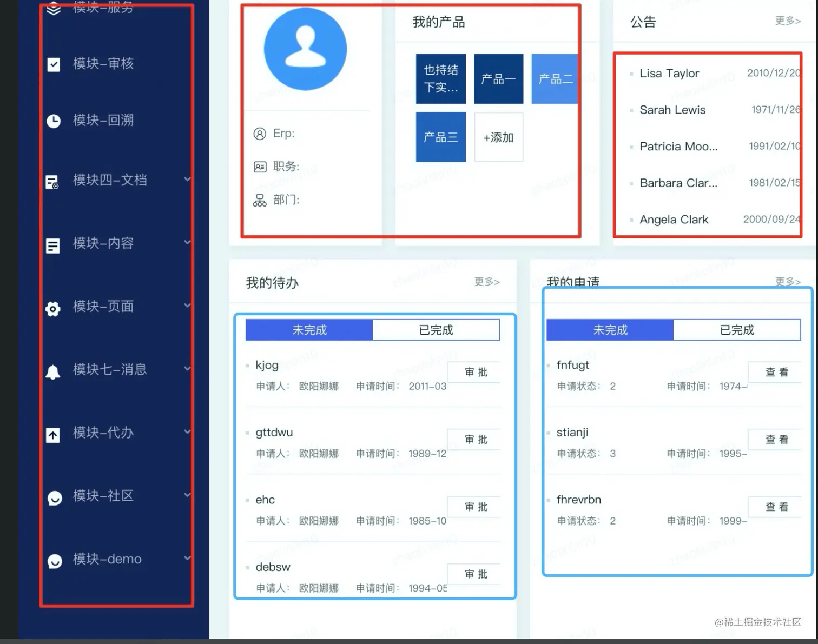Click the upload arrow icon beside 模块-代办
Image resolution: width=818 pixels, height=644 pixels.
click(52, 435)
